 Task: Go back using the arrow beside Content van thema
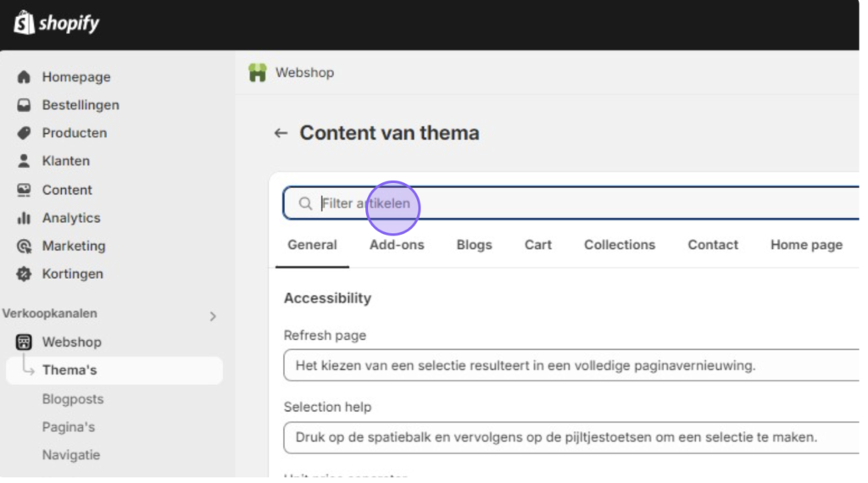(x=281, y=133)
